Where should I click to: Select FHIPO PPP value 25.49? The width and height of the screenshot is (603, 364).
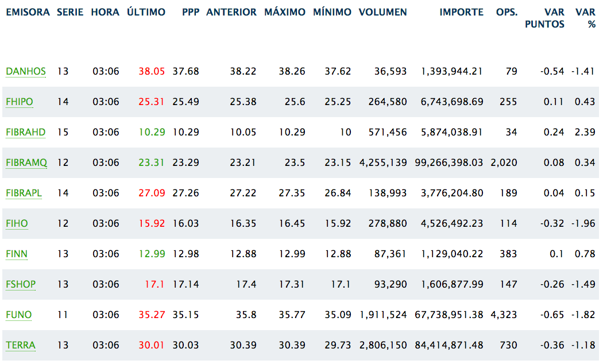[x=185, y=102]
